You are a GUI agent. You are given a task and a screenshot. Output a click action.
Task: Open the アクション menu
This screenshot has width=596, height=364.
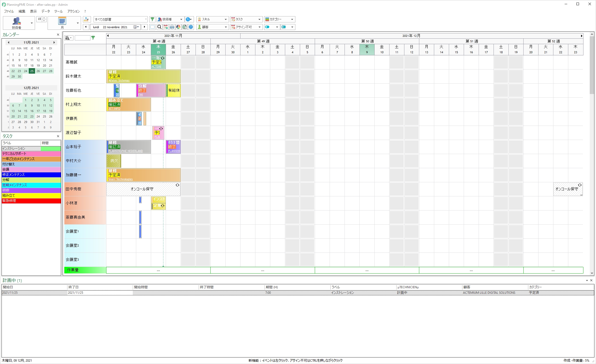click(73, 11)
